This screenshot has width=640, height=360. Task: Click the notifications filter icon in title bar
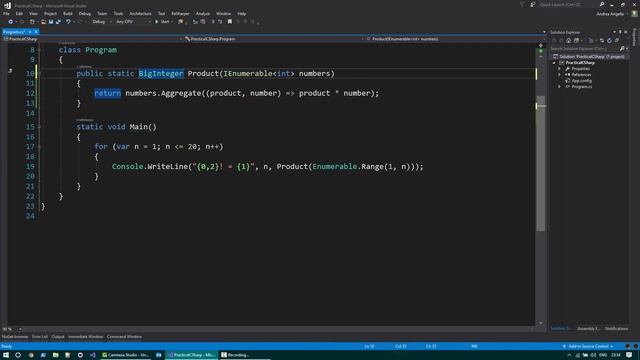[x=522, y=4]
